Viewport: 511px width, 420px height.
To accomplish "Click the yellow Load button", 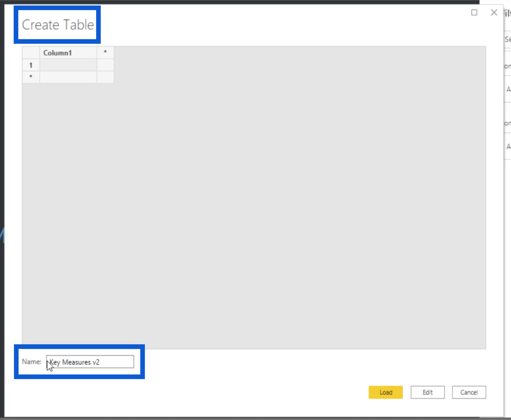I will pyautogui.click(x=385, y=392).
